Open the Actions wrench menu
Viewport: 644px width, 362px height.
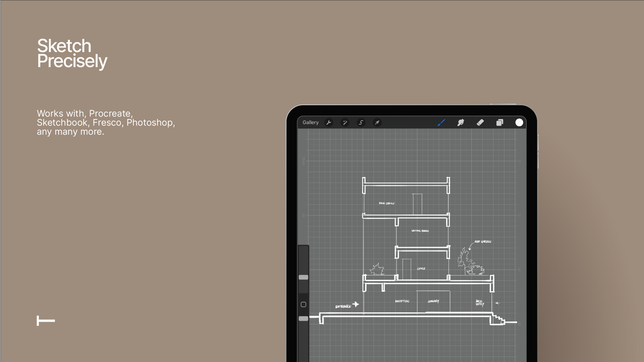point(329,123)
